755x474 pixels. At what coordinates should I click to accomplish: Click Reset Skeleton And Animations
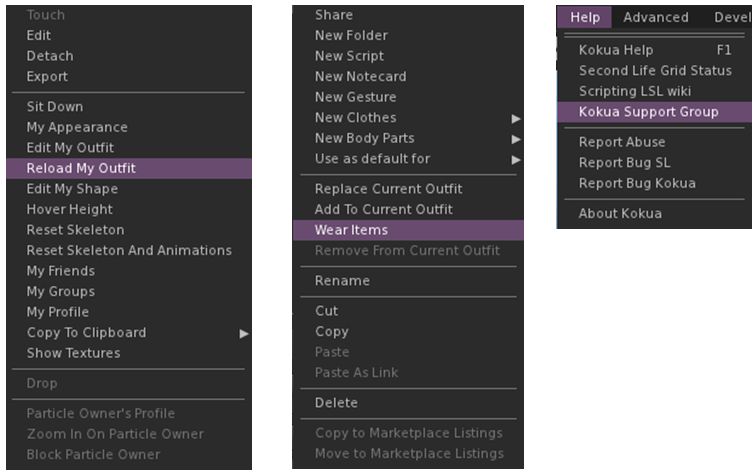coord(128,250)
